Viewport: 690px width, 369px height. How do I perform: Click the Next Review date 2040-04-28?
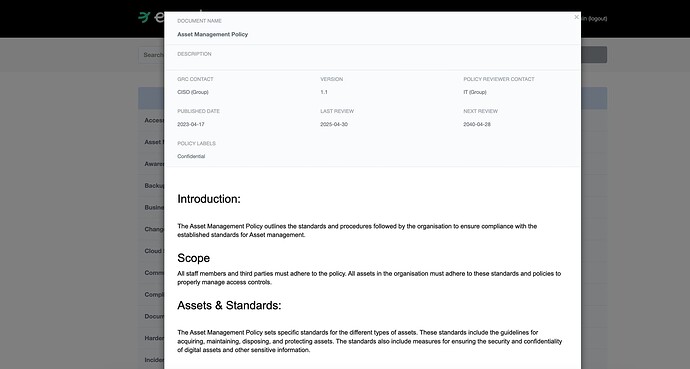477,124
